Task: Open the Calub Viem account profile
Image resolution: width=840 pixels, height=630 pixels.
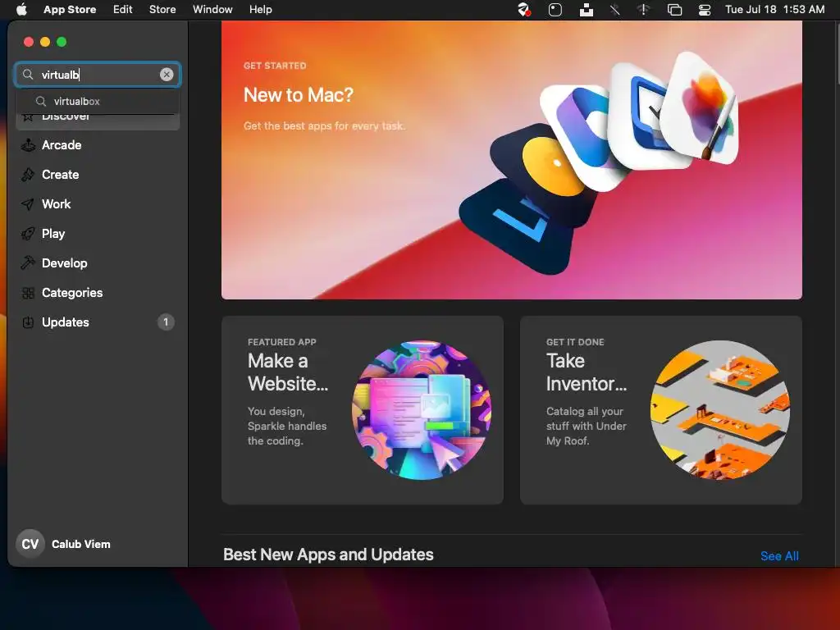Action: pyautogui.click(x=64, y=544)
